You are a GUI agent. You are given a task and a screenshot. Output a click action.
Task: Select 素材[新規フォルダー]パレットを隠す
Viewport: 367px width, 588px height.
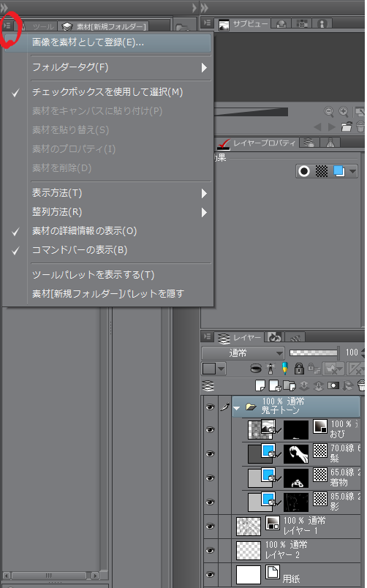(x=108, y=294)
